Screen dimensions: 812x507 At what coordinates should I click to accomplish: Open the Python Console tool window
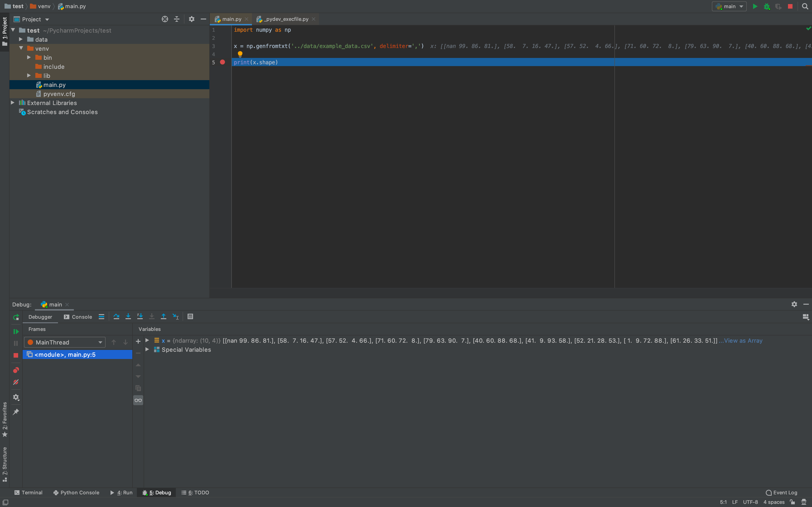coord(76,492)
